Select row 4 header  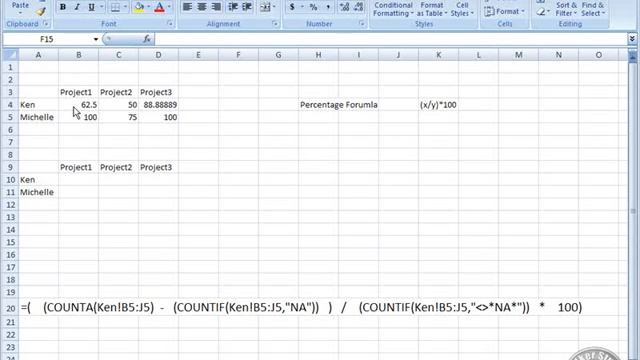coord(10,105)
